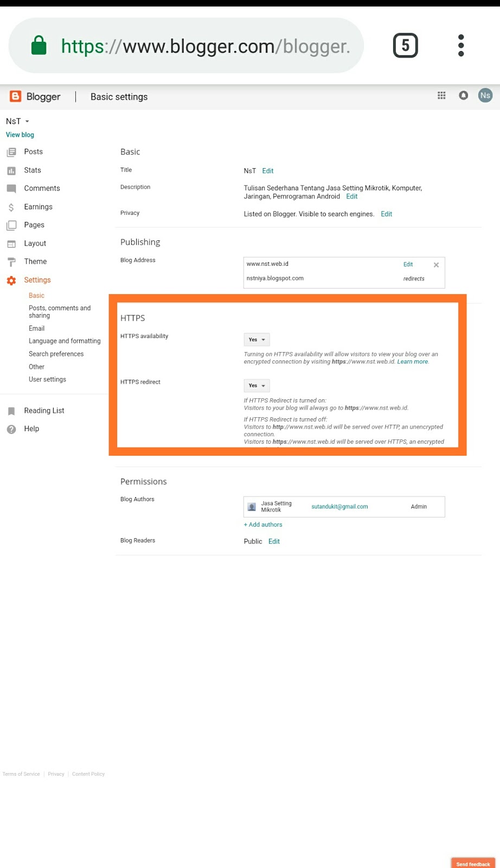The width and height of the screenshot is (500, 868).
Task: Open the browser tab switcher showing 5
Action: 405,46
